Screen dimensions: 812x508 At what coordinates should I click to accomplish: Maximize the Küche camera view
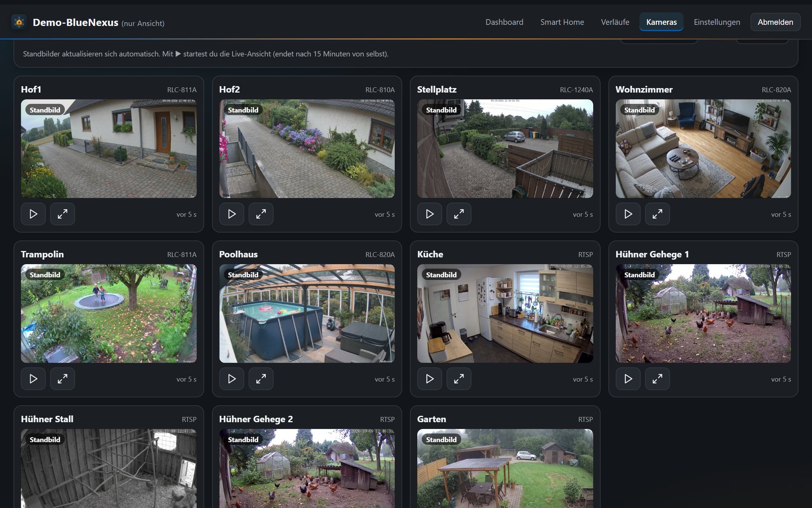459,379
